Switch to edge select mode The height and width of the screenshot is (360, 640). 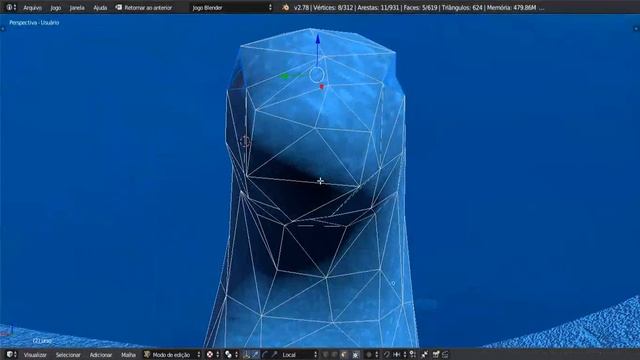click(x=334, y=355)
